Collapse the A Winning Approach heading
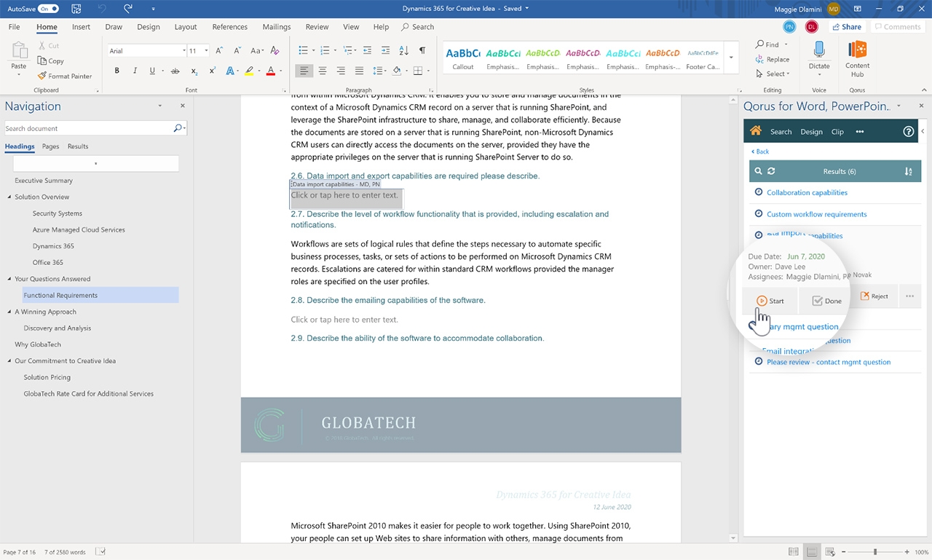932x560 pixels. [9, 312]
